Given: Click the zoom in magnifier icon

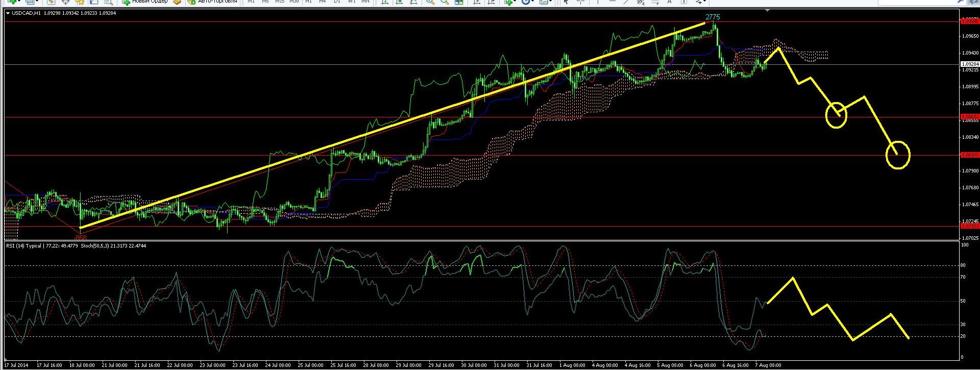Looking at the screenshot, I should click(x=430, y=2).
